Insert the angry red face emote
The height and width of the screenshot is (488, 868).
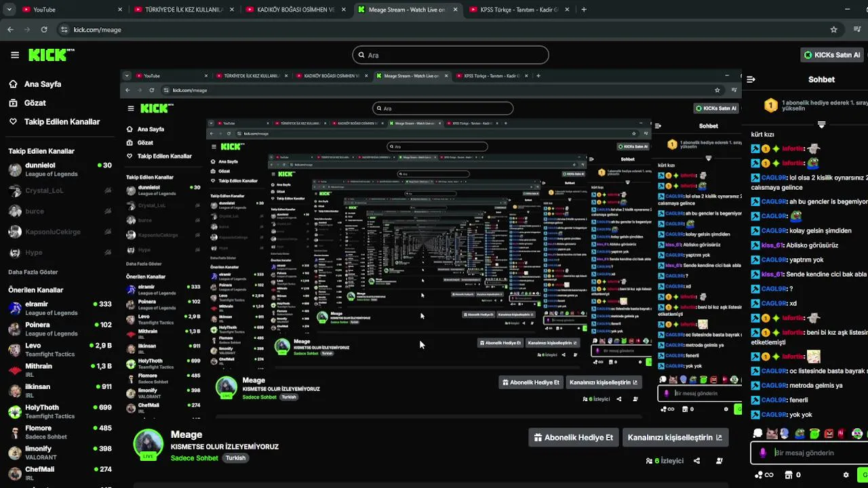[829, 434]
